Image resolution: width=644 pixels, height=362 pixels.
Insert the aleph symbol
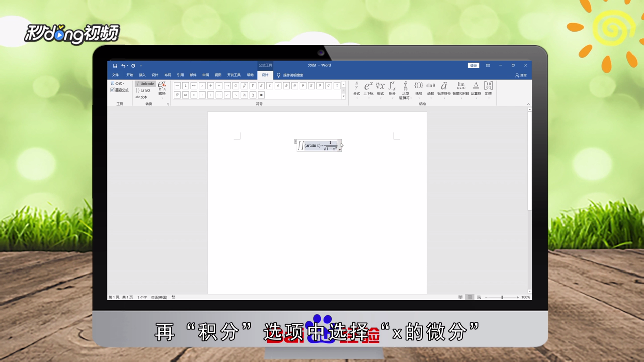[x=245, y=95]
